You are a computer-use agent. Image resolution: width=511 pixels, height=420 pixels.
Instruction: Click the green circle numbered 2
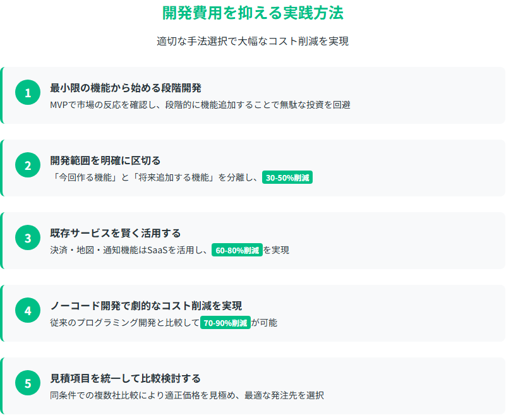click(28, 165)
